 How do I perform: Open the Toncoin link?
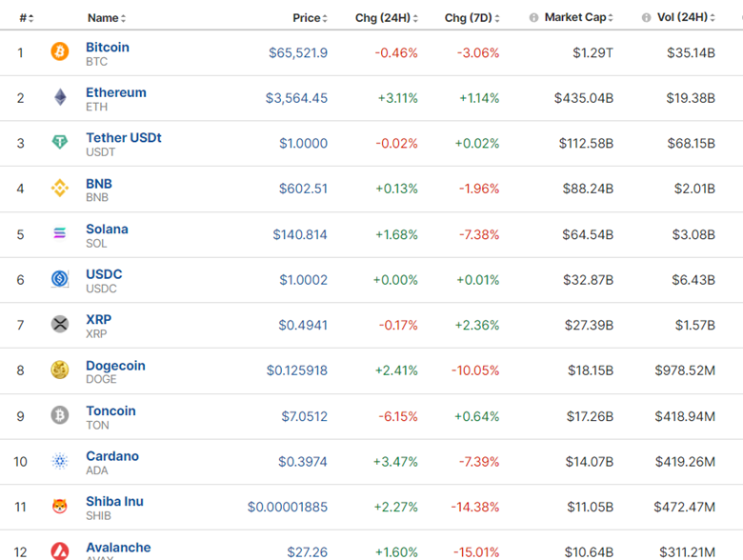(x=110, y=410)
